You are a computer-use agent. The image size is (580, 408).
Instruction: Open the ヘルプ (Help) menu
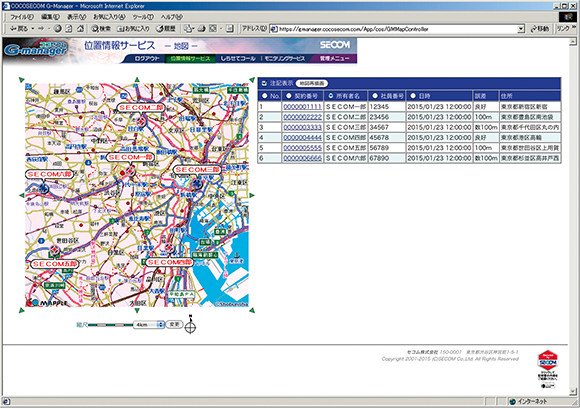(172, 17)
